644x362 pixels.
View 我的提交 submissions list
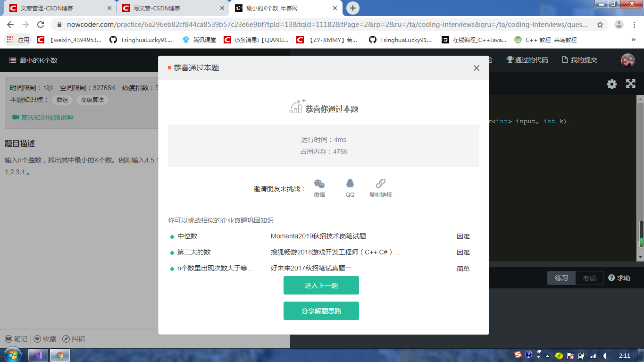click(578, 60)
